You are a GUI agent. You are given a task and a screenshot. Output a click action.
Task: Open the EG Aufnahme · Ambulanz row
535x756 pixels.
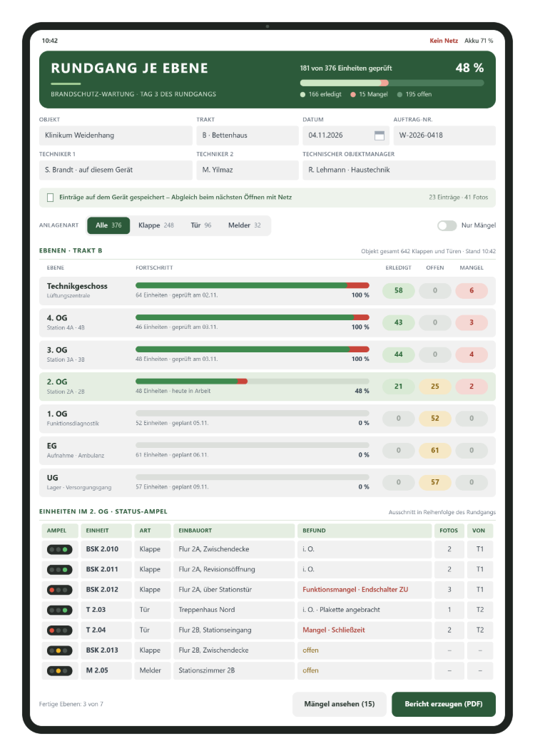(267, 450)
